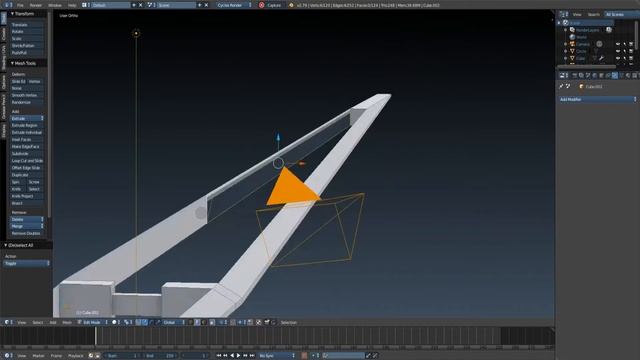
Task: Open the Window menu
Action: [55, 5]
